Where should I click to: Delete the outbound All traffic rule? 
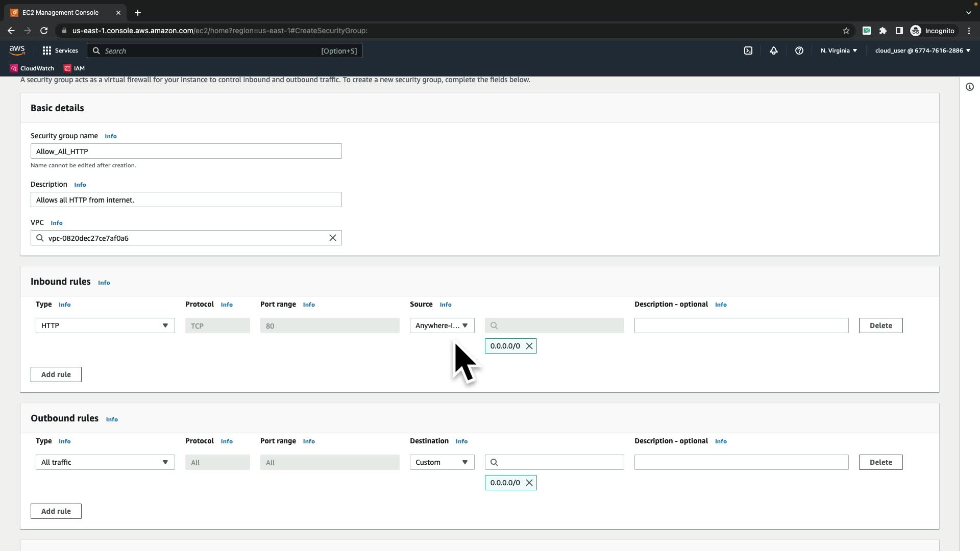click(x=880, y=462)
